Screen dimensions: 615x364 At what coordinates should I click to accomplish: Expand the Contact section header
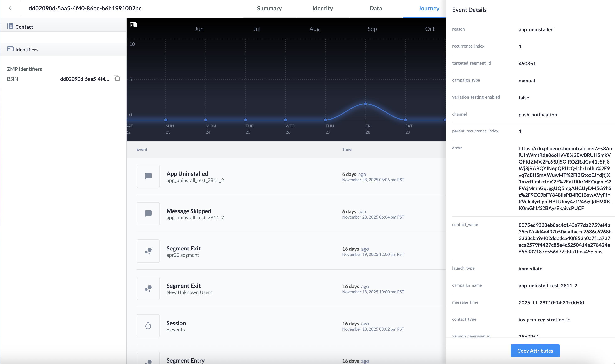click(63, 27)
